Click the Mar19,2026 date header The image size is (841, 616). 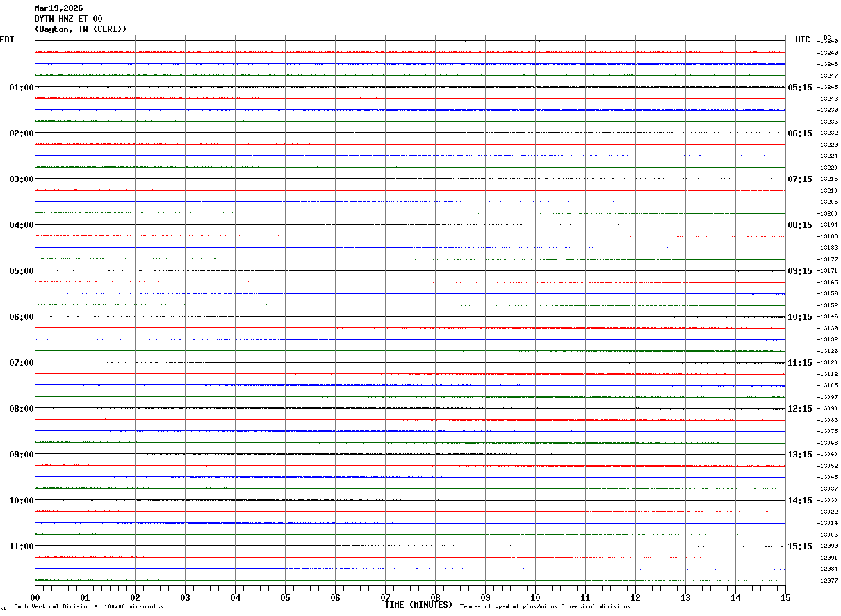58,8
